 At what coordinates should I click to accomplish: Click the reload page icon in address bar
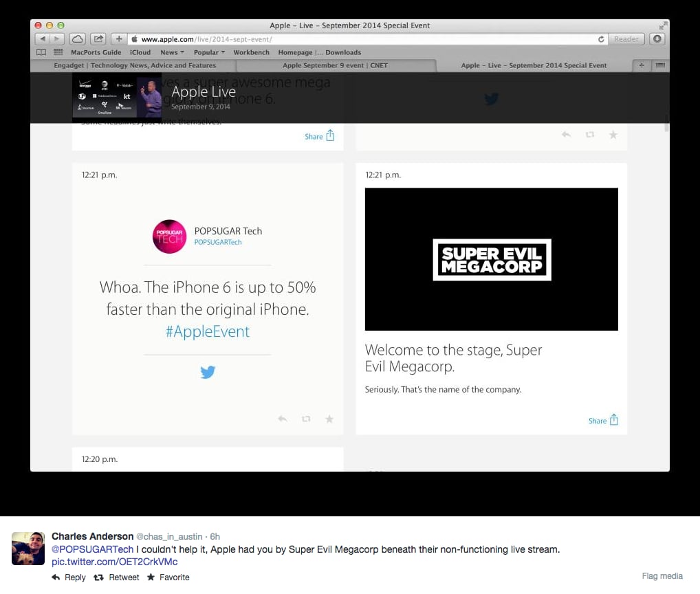[601, 39]
